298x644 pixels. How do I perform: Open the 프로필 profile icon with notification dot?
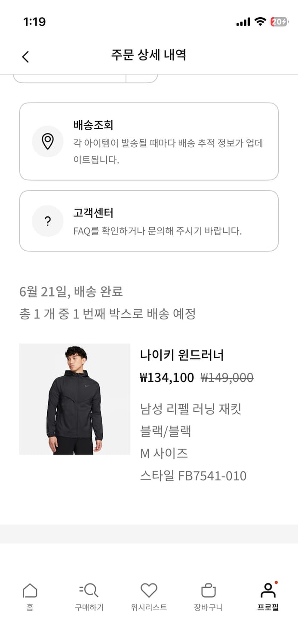click(x=267, y=590)
